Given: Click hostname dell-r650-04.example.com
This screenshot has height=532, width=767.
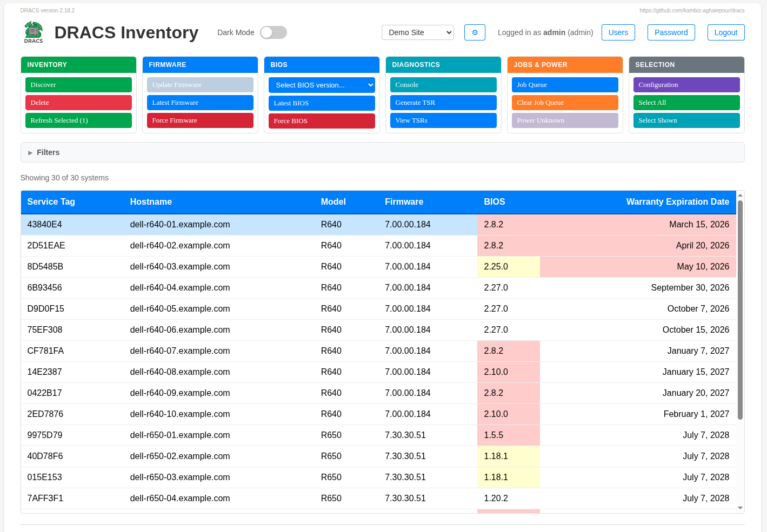Looking at the screenshot, I should [180, 499].
